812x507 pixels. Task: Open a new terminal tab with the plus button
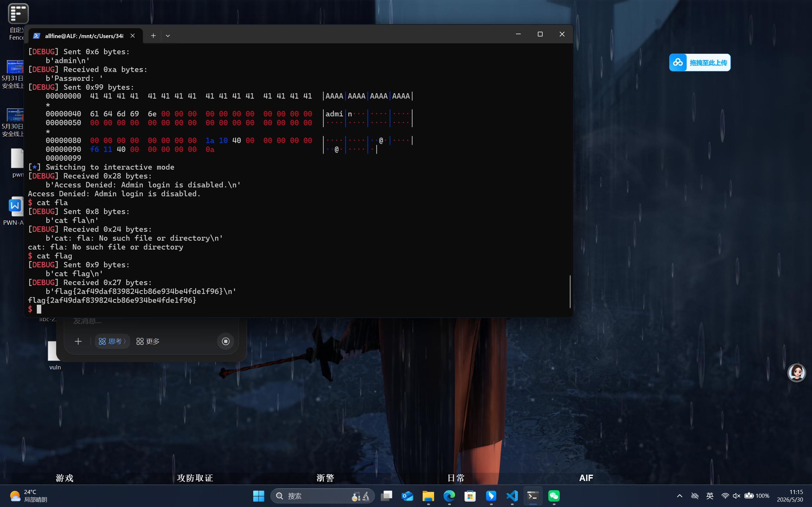(x=153, y=36)
